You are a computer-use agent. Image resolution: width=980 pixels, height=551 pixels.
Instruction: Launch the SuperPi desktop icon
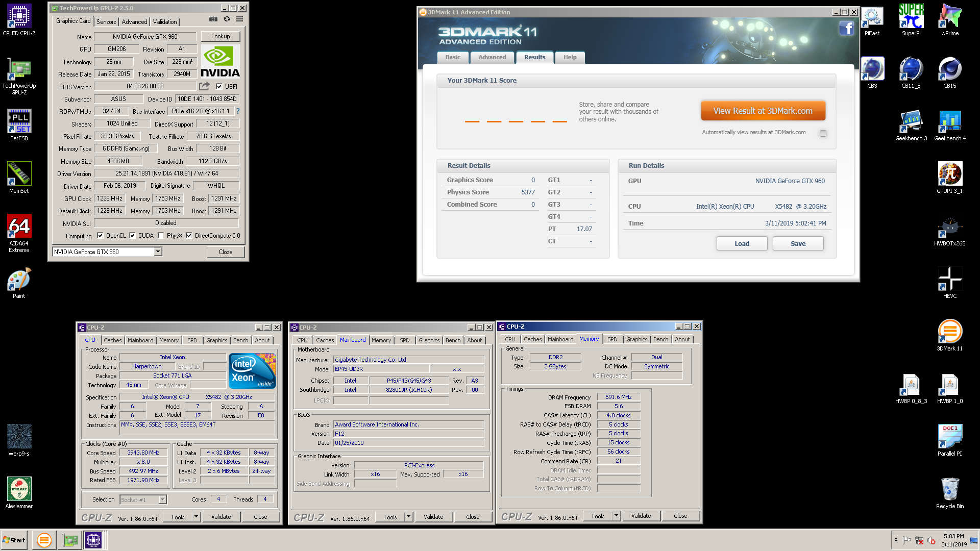[911, 20]
